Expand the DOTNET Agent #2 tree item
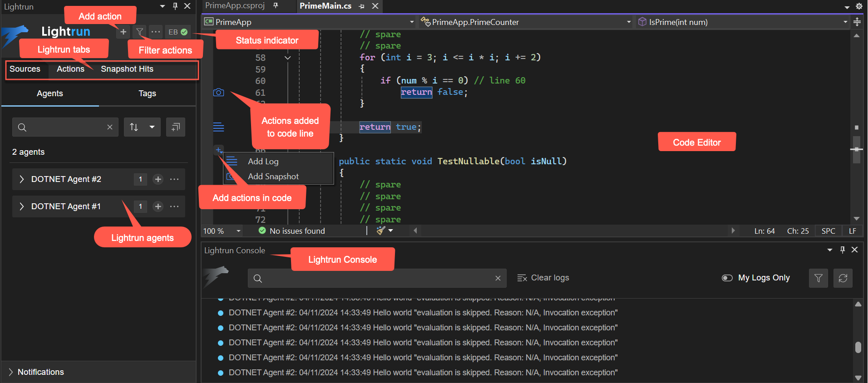The height and width of the screenshot is (383, 868). point(22,179)
